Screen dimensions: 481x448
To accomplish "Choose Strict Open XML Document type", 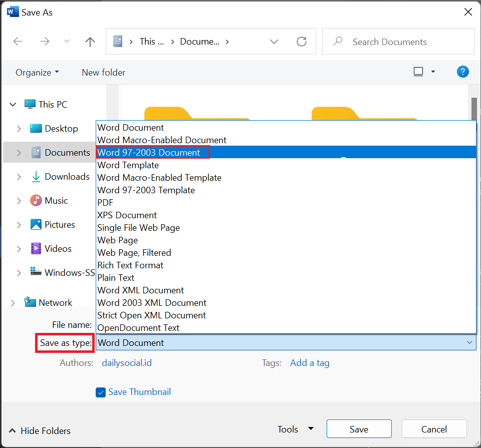I will [x=286, y=315].
